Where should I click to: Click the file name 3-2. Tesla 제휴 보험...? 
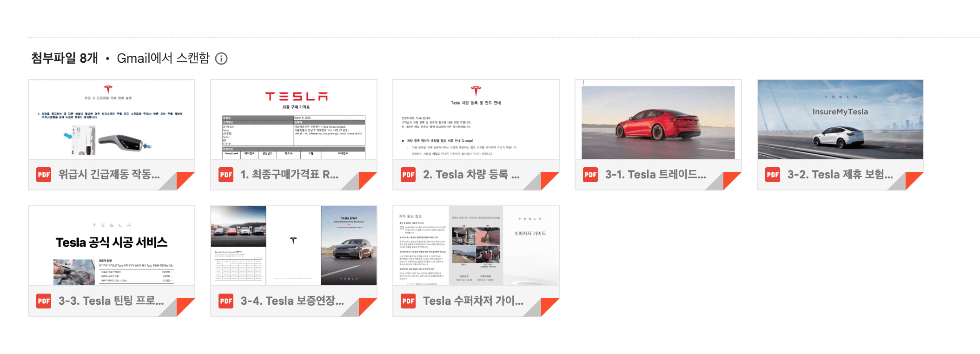click(840, 175)
